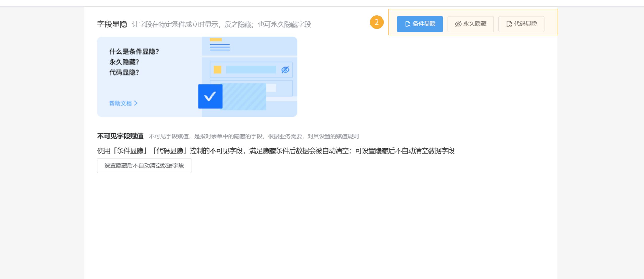Click the 条件显隐 blue button
Image resolution: width=644 pixels, height=279 pixels.
[x=420, y=24]
